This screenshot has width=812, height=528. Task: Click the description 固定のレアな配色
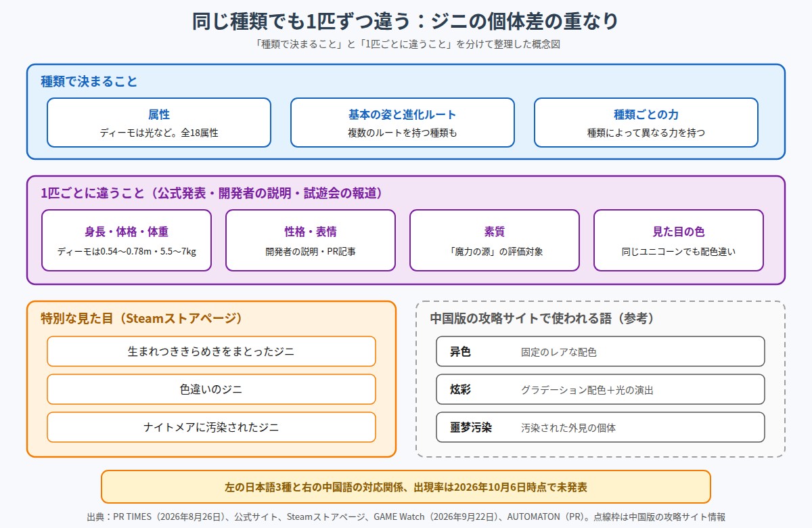click(559, 352)
